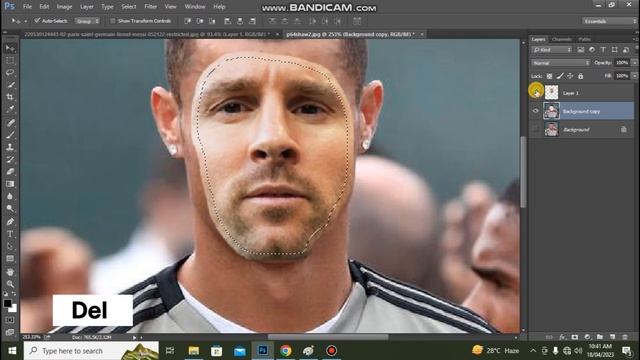Select the Eyedropper tool
Screen dimensions: 640x360
tap(10, 109)
